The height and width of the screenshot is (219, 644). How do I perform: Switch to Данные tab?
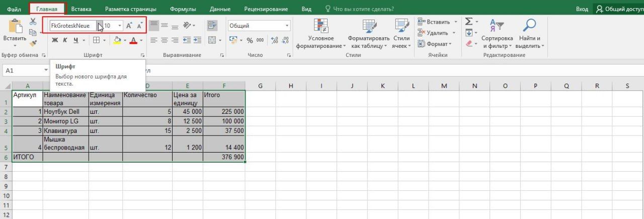tap(219, 9)
